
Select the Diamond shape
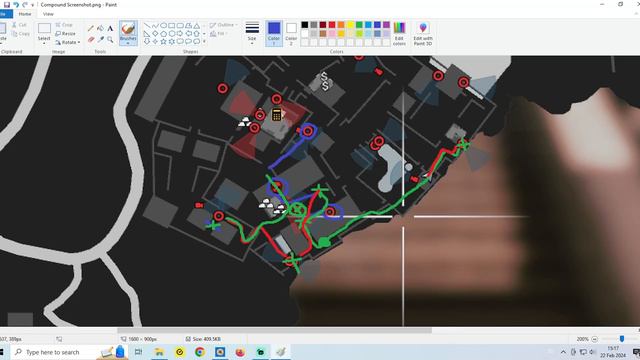[155, 33]
